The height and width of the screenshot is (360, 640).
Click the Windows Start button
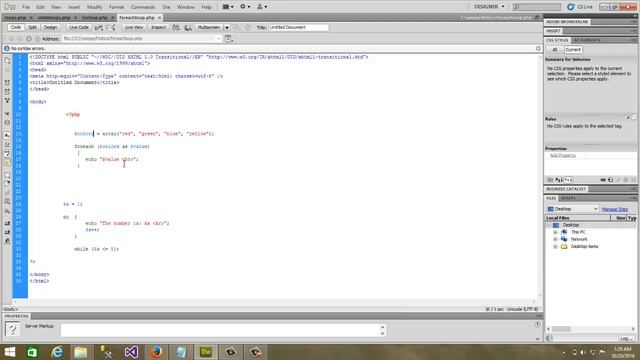pos(9,352)
